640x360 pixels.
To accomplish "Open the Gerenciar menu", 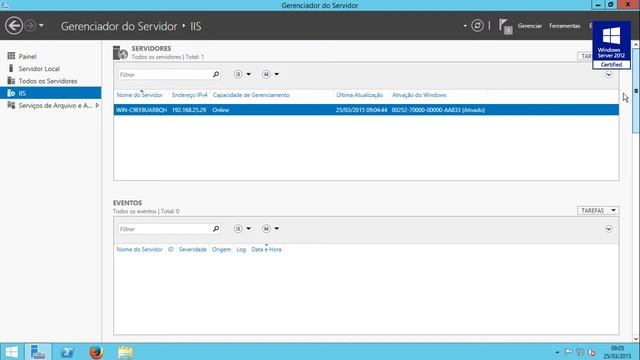I will coord(529,26).
